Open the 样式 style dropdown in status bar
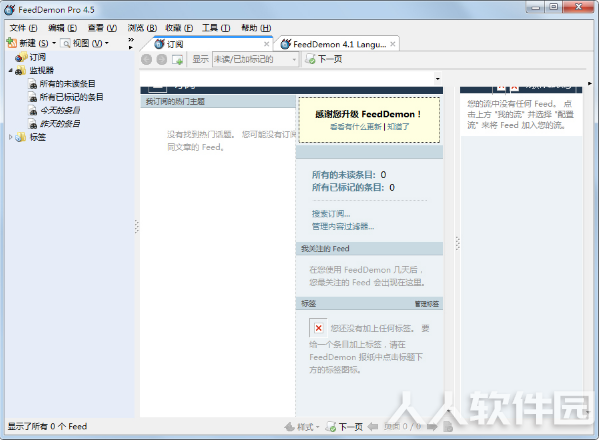 302,427
